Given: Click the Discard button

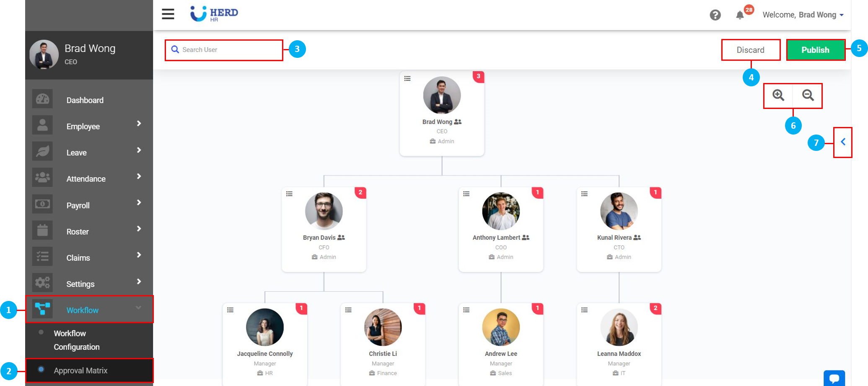Looking at the screenshot, I should (750, 50).
